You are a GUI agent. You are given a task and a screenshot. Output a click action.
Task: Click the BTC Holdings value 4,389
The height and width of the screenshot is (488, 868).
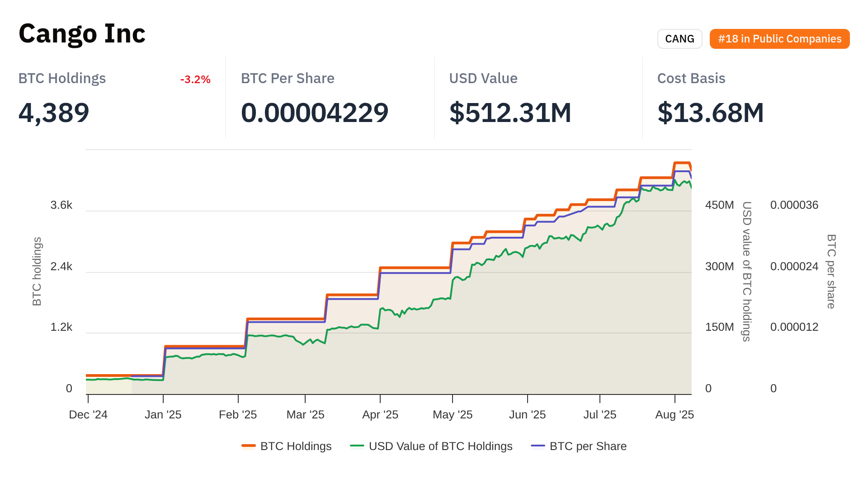tap(54, 113)
